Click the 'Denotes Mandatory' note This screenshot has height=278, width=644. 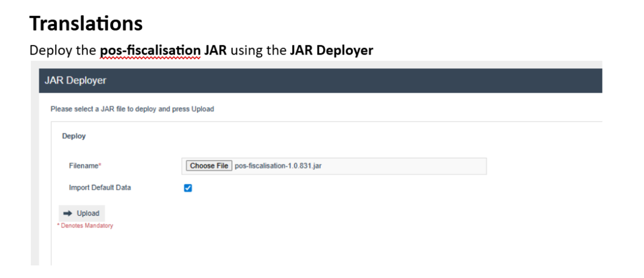pyautogui.click(x=85, y=226)
